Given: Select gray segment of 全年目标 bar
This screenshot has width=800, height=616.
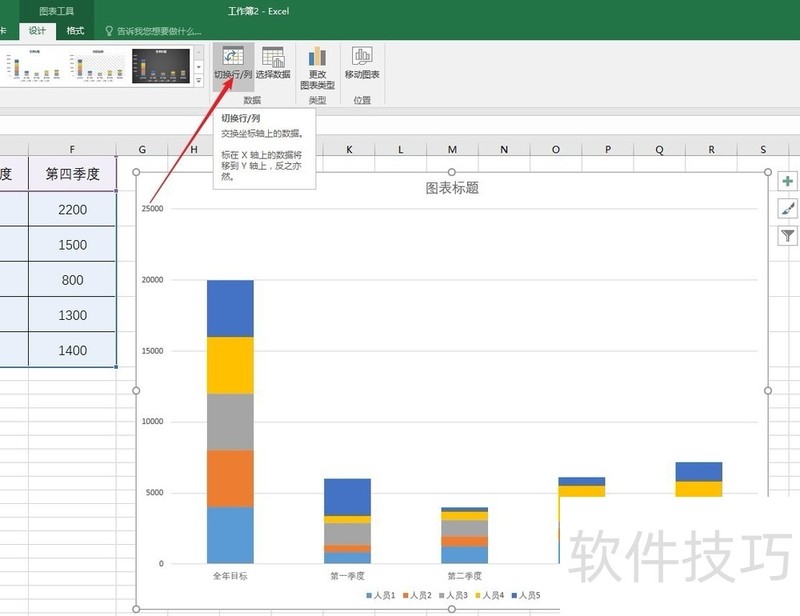Looking at the screenshot, I should pyautogui.click(x=230, y=422).
